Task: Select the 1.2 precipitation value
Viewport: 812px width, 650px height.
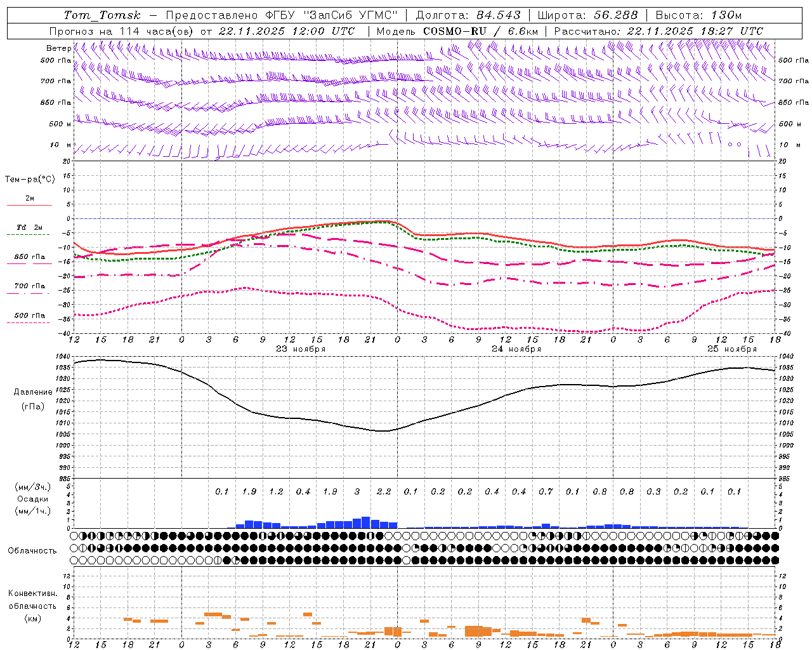Action: coord(276,492)
